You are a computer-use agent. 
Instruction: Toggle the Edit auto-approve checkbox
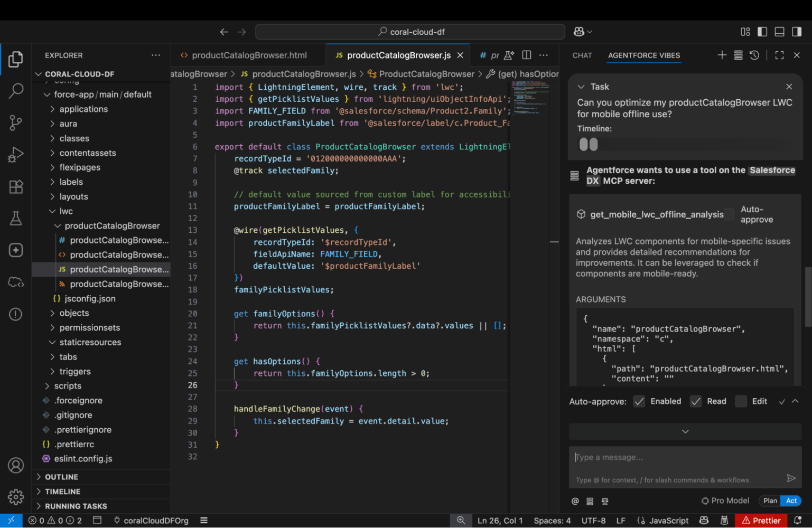[741, 401]
